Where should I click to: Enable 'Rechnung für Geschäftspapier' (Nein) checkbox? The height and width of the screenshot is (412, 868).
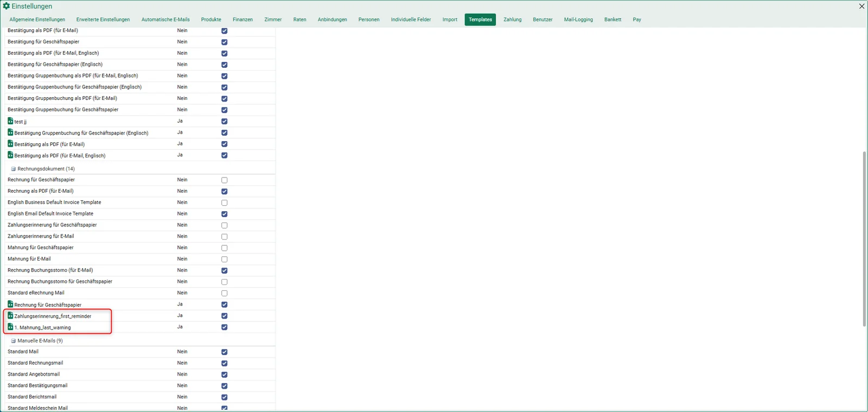click(224, 180)
